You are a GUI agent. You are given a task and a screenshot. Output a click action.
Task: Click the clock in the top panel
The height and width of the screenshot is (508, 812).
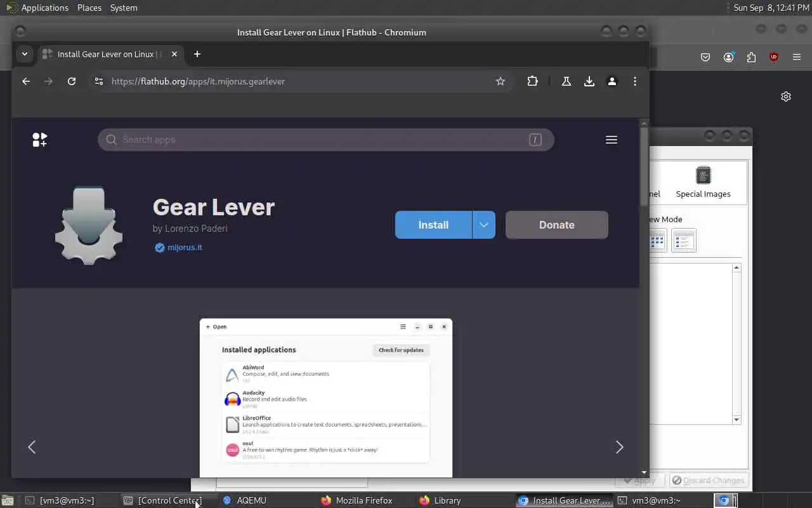coord(771,8)
